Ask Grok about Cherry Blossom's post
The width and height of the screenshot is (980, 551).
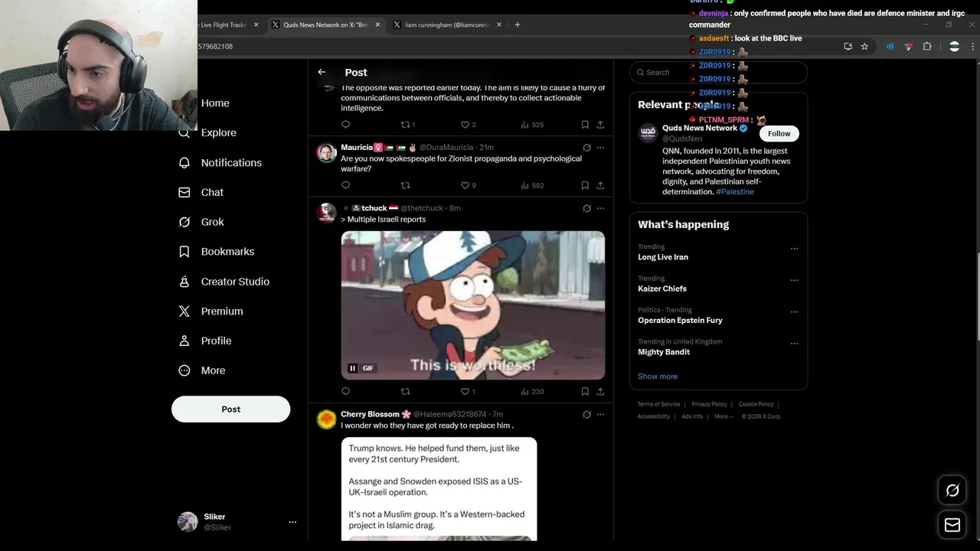pyautogui.click(x=586, y=414)
